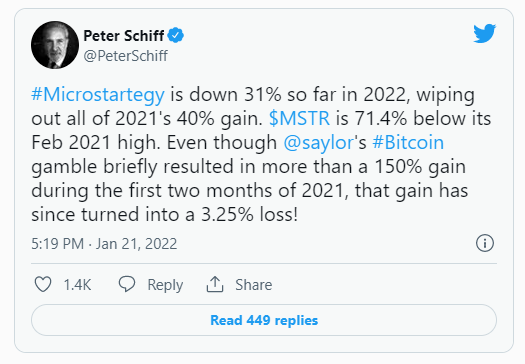Read 449 replies button
The image size is (525, 364).
(x=264, y=320)
